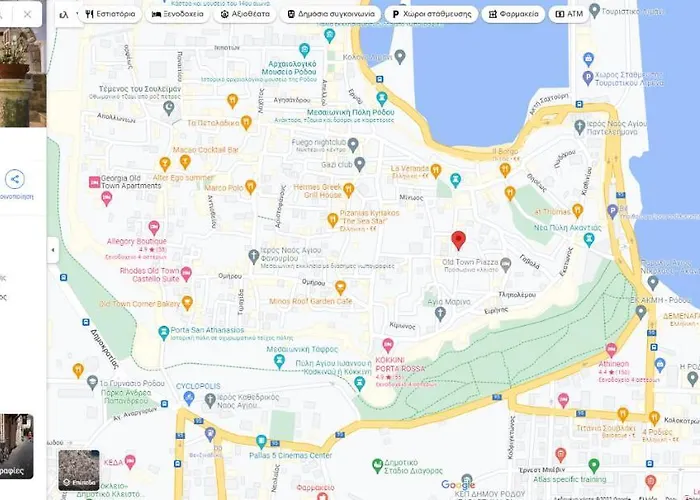Click the Macao Cocktail Bar marker
This screenshot has width=700, height=500.
165,163
